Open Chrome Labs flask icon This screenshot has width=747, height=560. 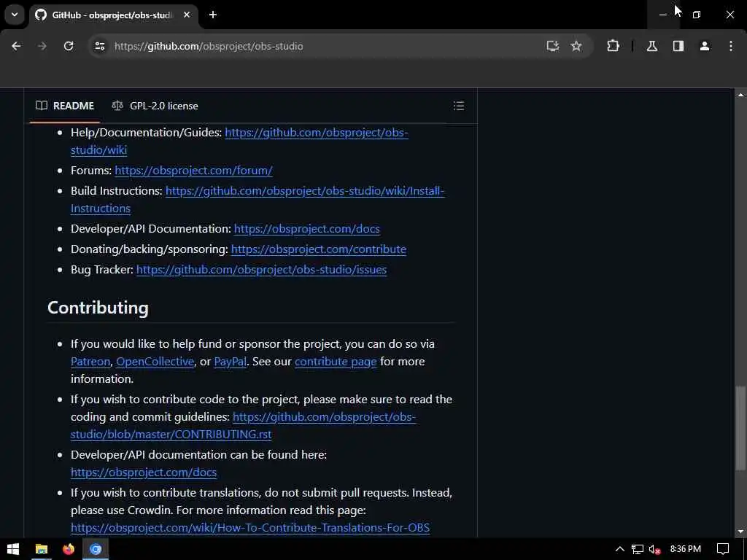tap(652, 46)
